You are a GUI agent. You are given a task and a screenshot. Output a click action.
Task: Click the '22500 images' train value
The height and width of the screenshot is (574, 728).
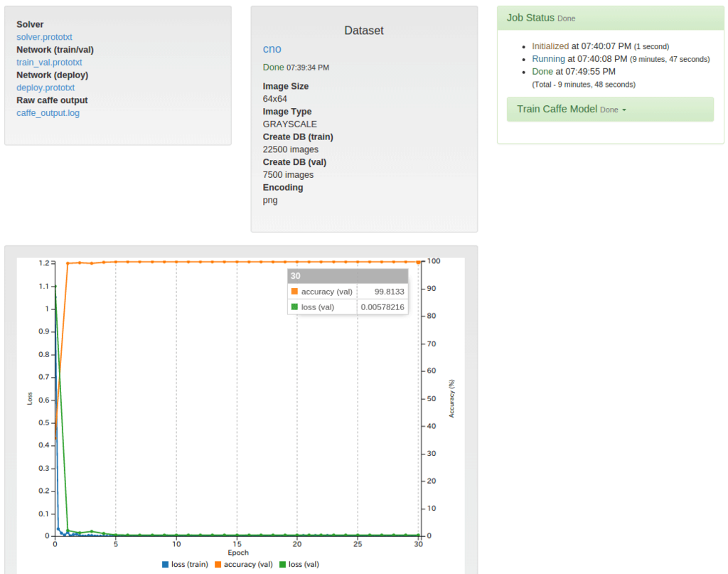click(291, 149)
